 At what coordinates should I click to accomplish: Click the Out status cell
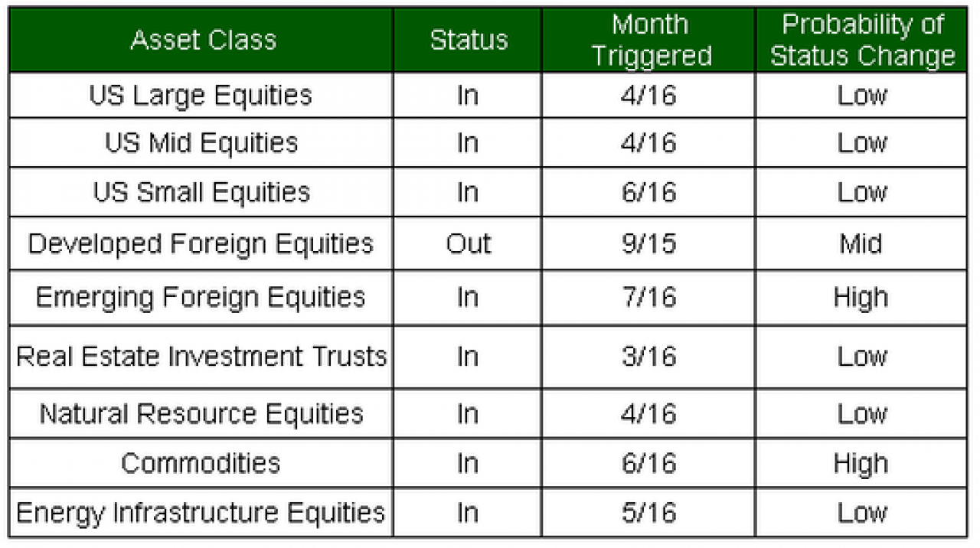click(469, 243)
